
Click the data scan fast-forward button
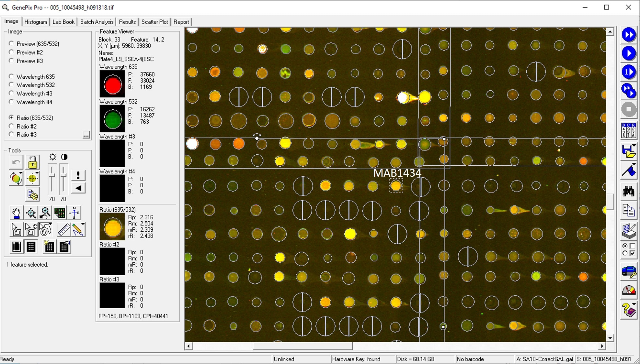(628, 35)
